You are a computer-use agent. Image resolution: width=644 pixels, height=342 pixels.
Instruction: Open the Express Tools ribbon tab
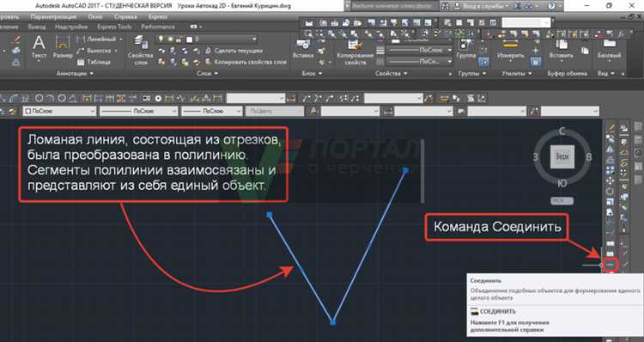(x=114, y=27)
